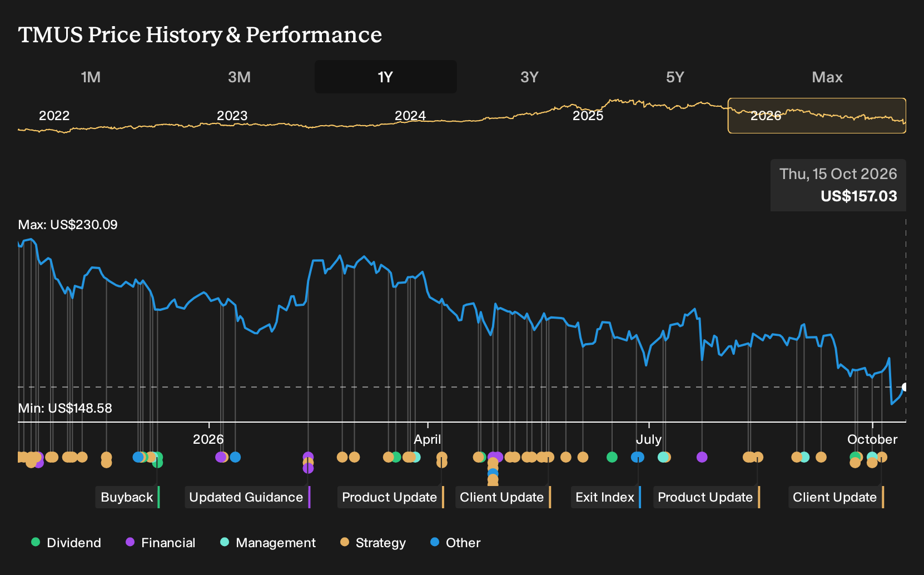Image resolution: width=924 pixels, height=575 pixels.
Task: Click the blue event dot linked to Exit Index
Action: point(638,457)
